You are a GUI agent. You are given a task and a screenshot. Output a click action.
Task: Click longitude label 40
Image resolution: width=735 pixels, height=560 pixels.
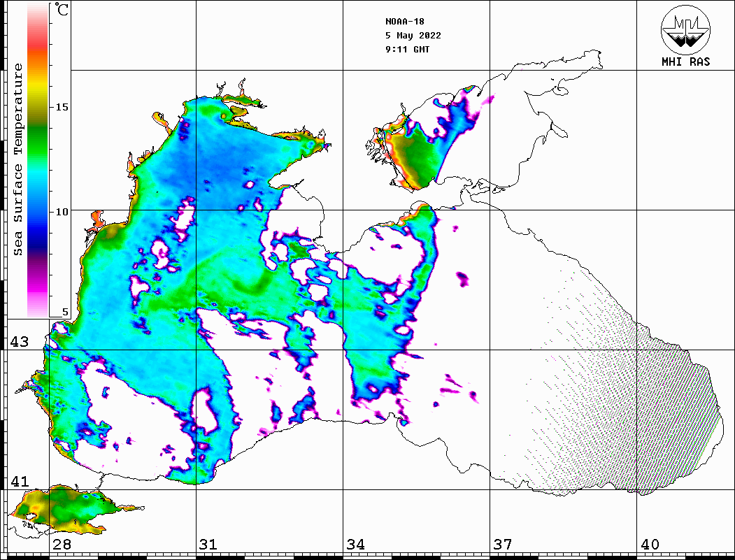click(x=650, y=544)
